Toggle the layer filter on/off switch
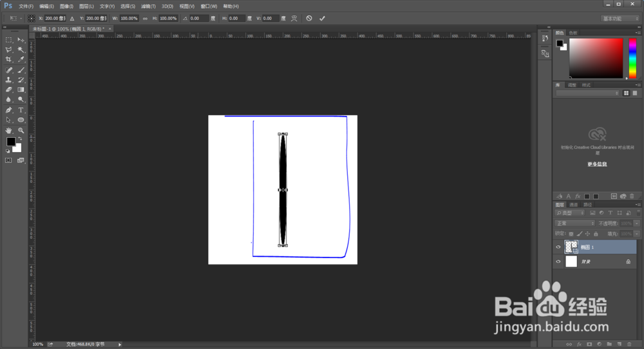The image size is (644, 349). click(x=639, y=212)
